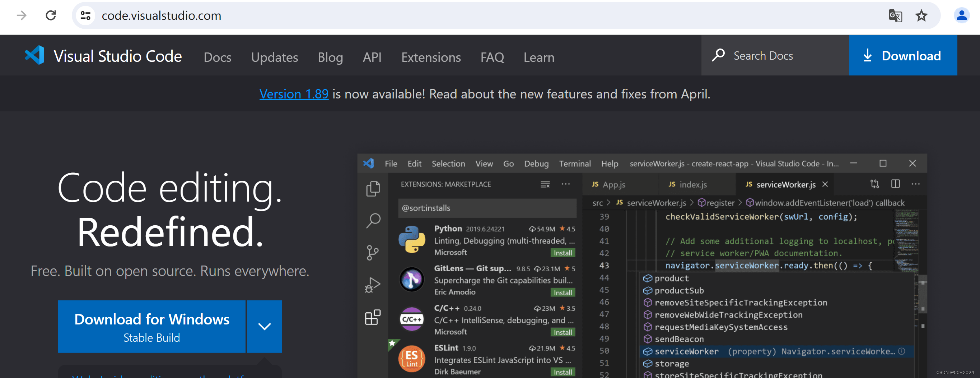Click the GitLens extension logo
Screen dimensions: 980x378
point(412,280)
